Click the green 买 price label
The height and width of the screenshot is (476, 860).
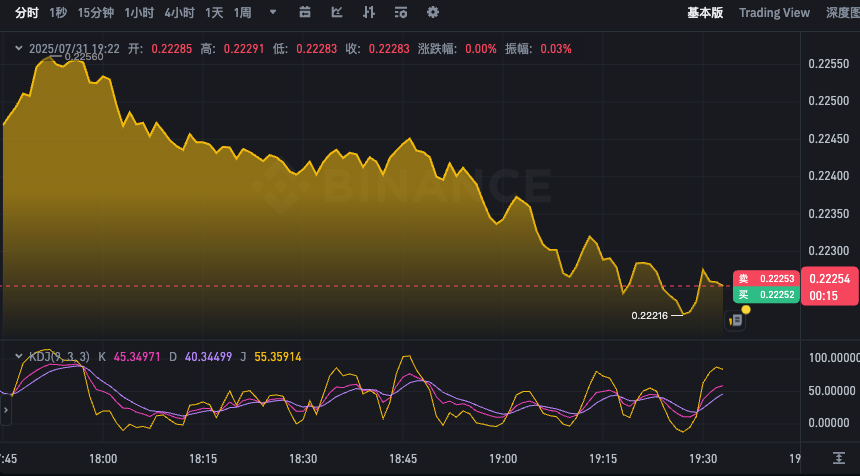point(765,295)
